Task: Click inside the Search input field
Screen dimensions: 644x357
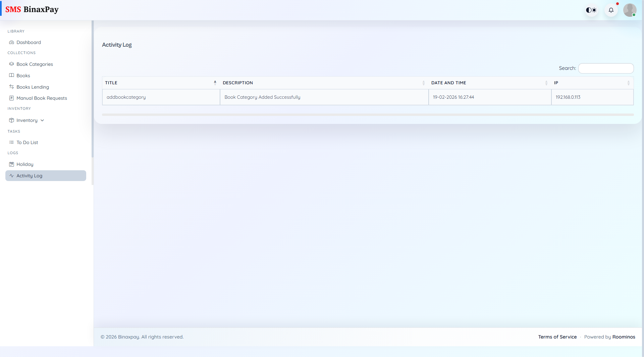Action: tap(605, 68)
